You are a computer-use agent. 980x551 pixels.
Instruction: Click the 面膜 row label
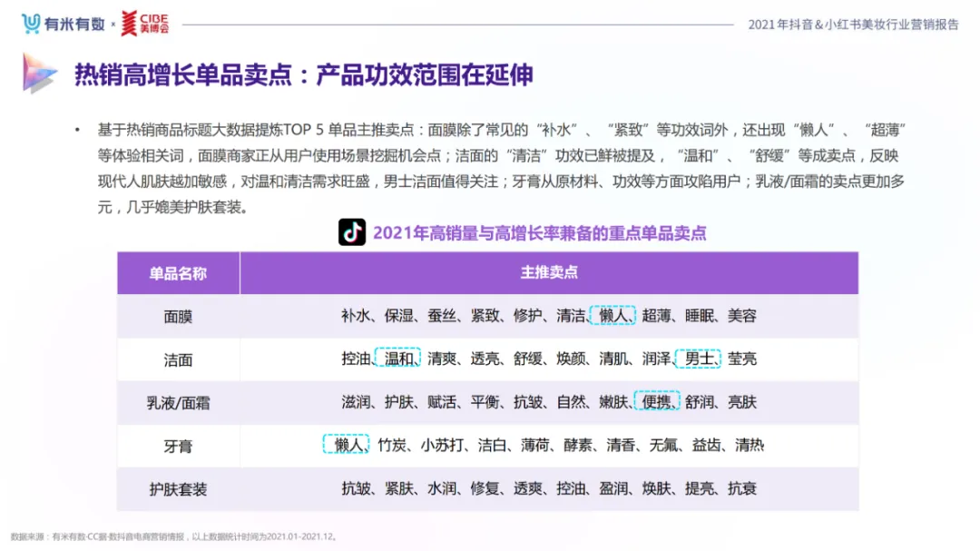pyautogui.click(x=178, y=317)
